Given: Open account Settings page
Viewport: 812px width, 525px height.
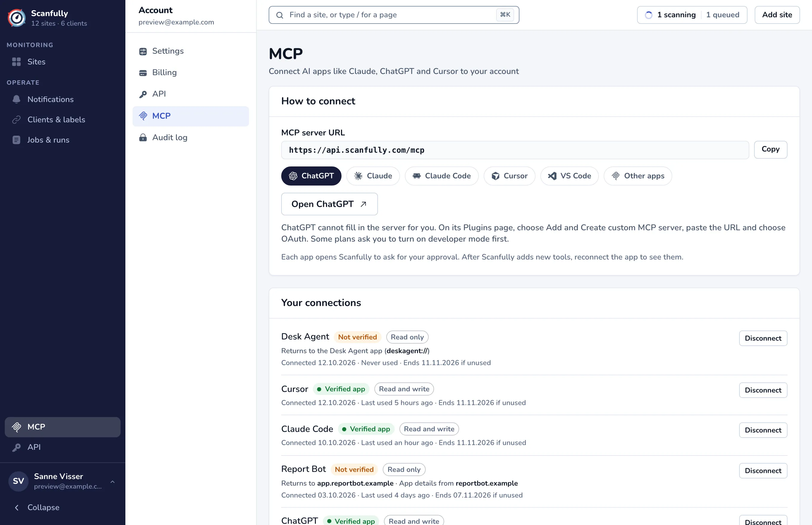Looking at the screenshot, I should pos(190,51).
